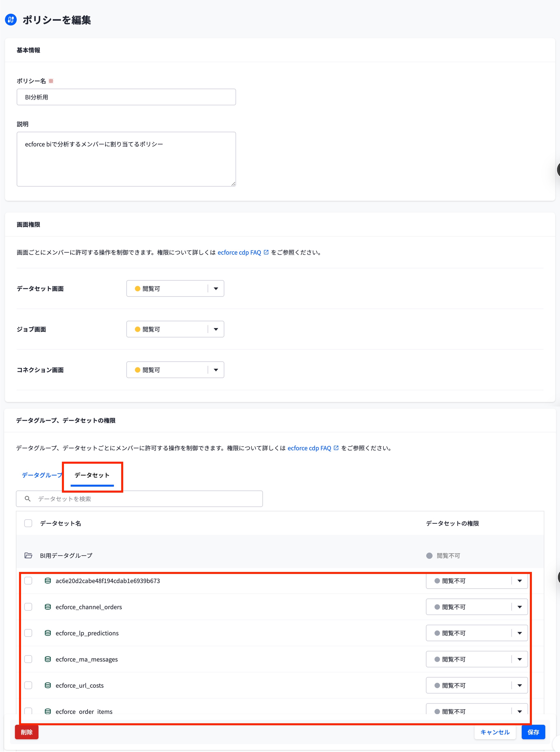The image size is (560, 752).
Task: Click the blue 保存 button
Action: tap(533, 732)
